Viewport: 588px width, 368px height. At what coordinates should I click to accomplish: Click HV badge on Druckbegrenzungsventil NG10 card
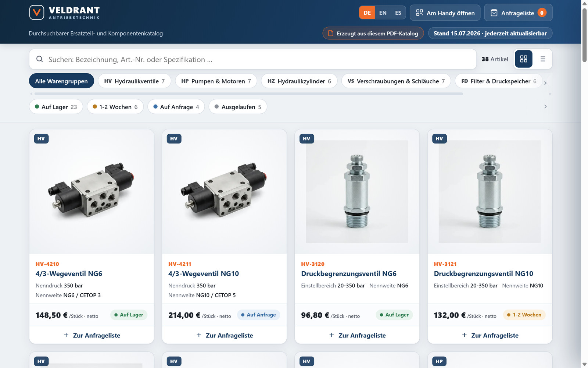tap(440, 139)
